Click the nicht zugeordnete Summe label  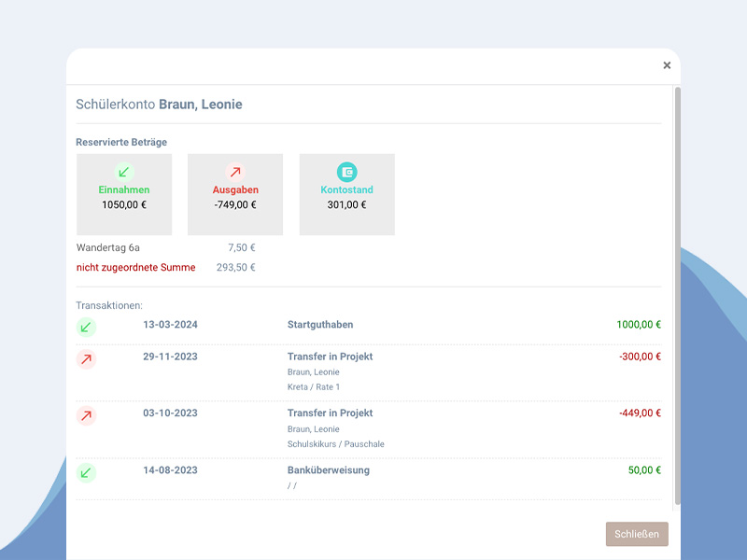click(x=135, y=268)
